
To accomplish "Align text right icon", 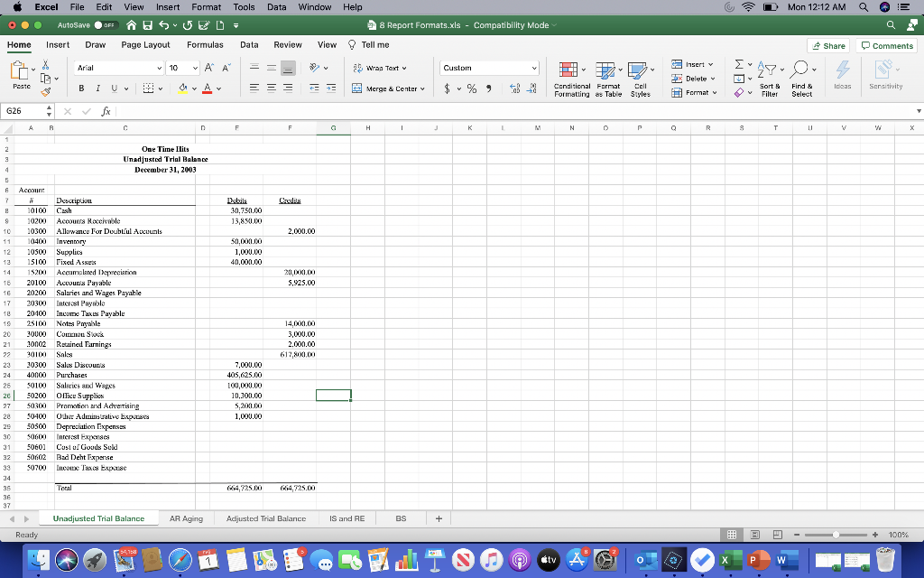I will pos(288,89).
